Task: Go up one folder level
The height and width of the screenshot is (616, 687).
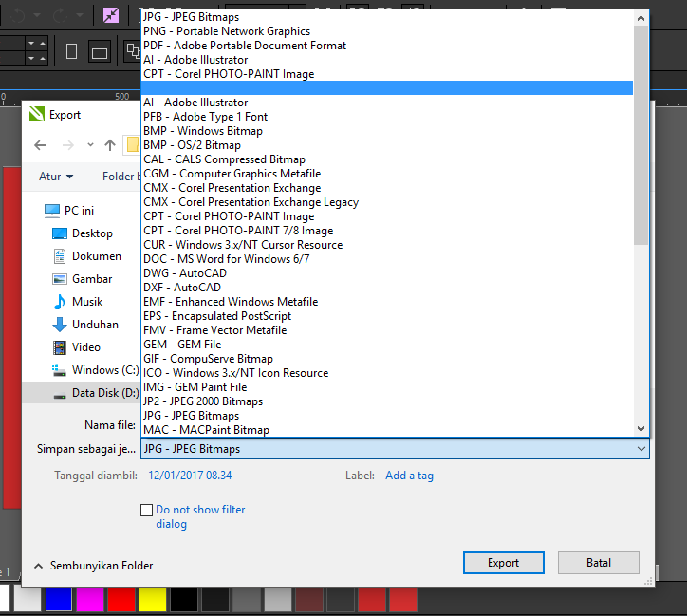Action: coord(110,145)
